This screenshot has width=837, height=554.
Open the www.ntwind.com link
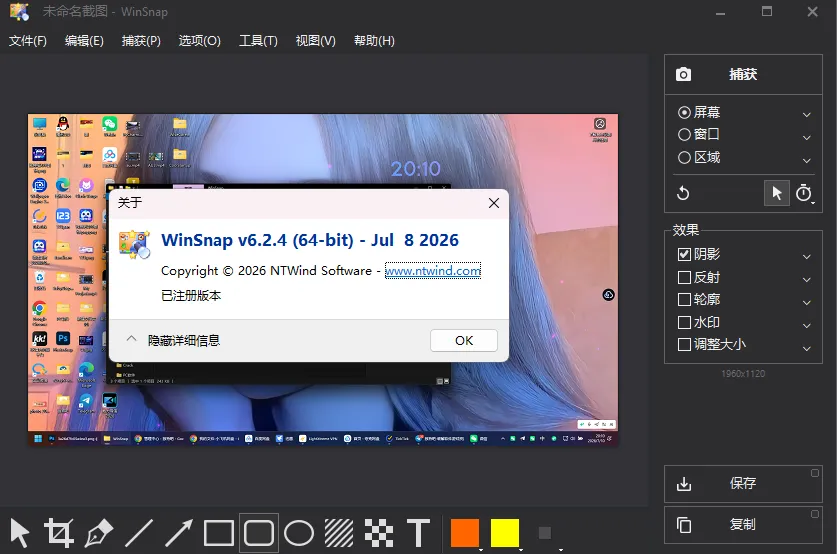tap(433, 271)
